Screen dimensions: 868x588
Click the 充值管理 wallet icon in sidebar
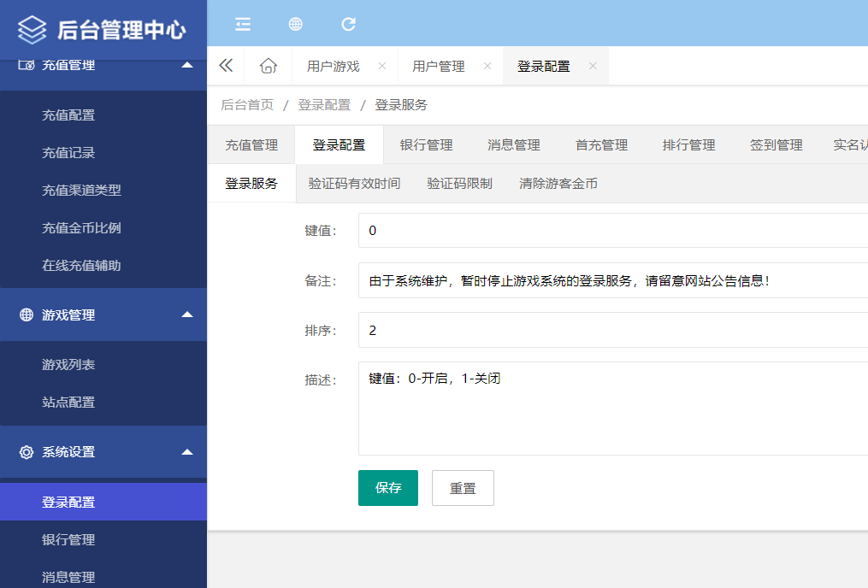[26, 65]
